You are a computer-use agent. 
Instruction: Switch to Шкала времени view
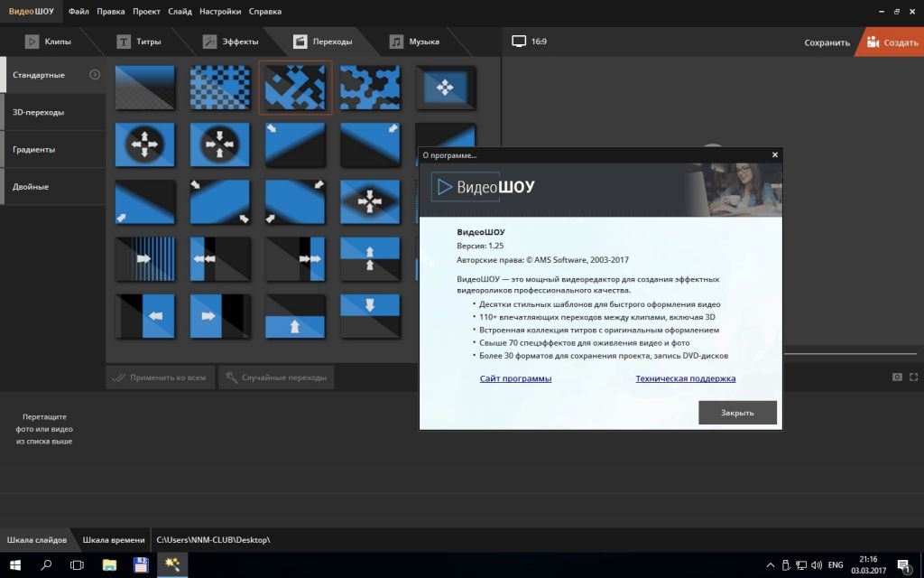(113, 540)
